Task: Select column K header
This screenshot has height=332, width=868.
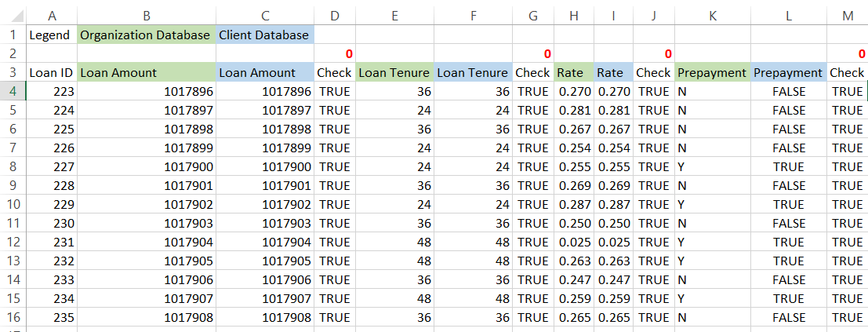Action: point(712,15)
